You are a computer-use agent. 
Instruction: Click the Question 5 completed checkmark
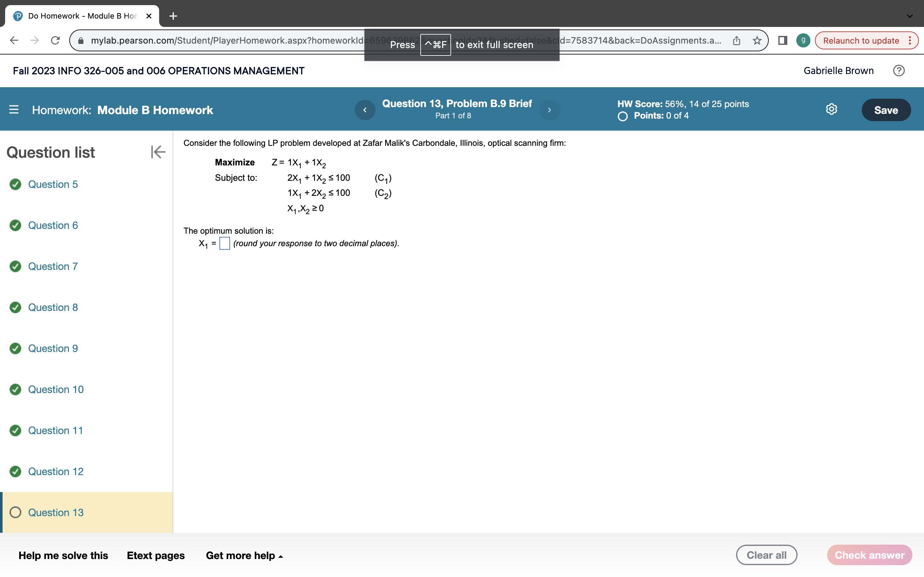point(15,184)
